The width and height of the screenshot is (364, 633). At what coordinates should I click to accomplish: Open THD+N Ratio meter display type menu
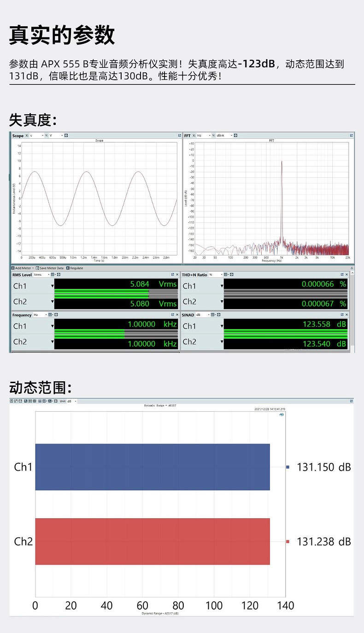(x=225, y=274)
